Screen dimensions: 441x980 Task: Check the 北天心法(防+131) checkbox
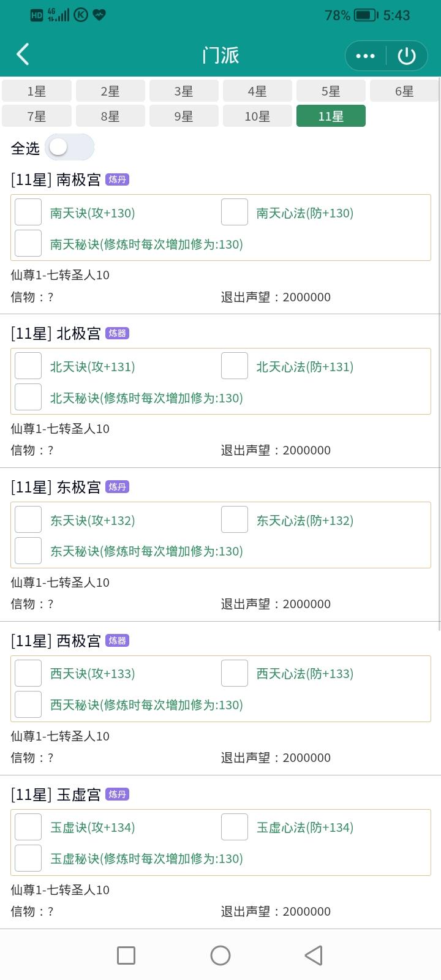click(x=235, y=366)
